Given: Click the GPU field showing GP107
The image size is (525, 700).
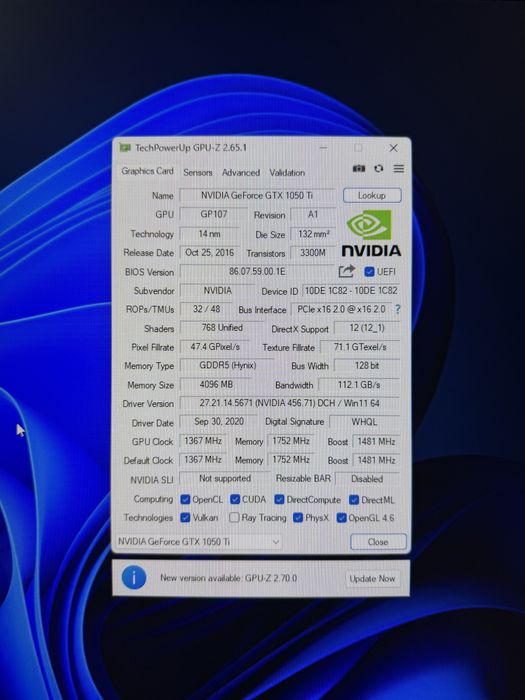Looking at the screenshot, I should [213, 214].
